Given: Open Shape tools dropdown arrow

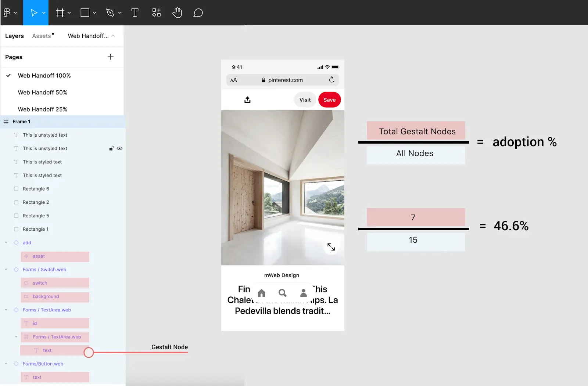Looking at the screenshot, I should click(x=94, y=13).
